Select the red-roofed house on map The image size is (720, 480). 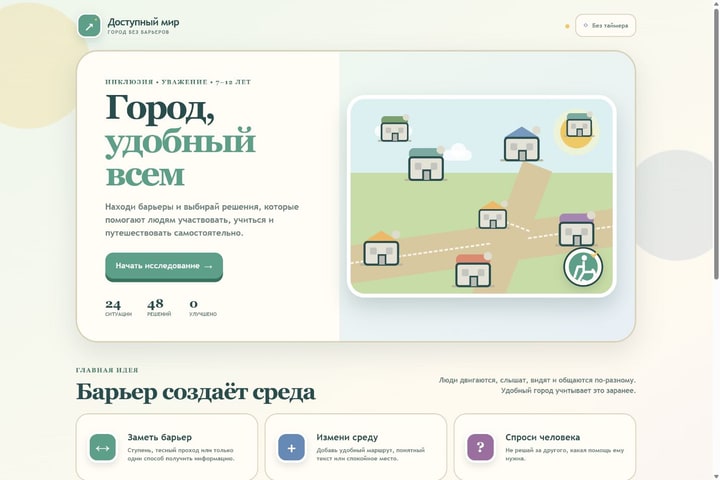[473, 271]
